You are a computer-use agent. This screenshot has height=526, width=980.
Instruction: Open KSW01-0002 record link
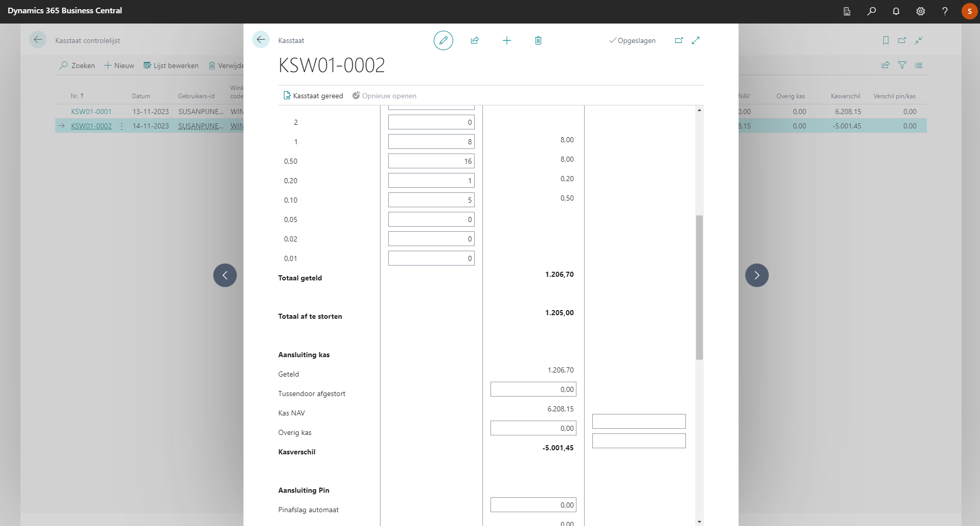[91, 126]
